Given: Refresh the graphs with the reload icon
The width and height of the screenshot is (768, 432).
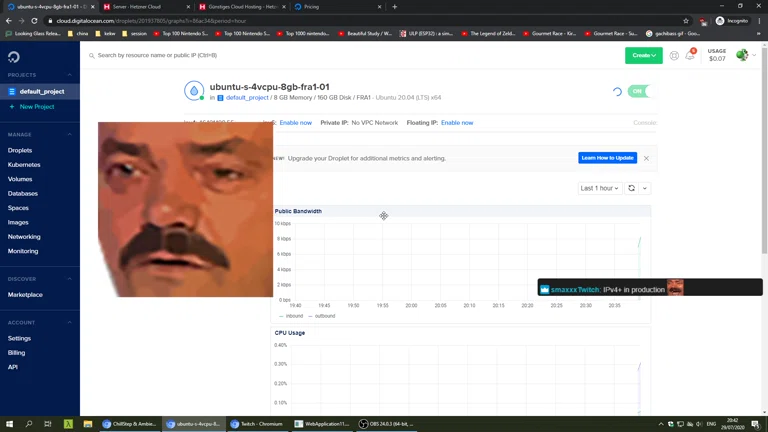Looking at the screenshot, I should [x=631, y=188].
